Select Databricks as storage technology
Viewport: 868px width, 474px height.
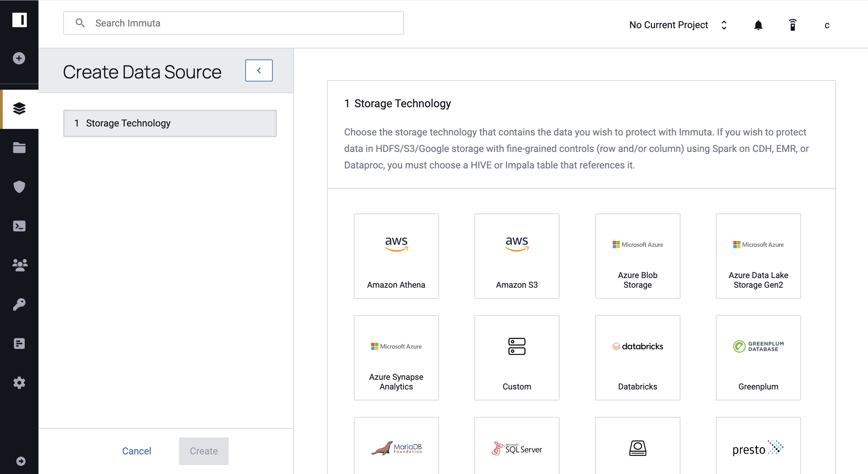(637, 357)
